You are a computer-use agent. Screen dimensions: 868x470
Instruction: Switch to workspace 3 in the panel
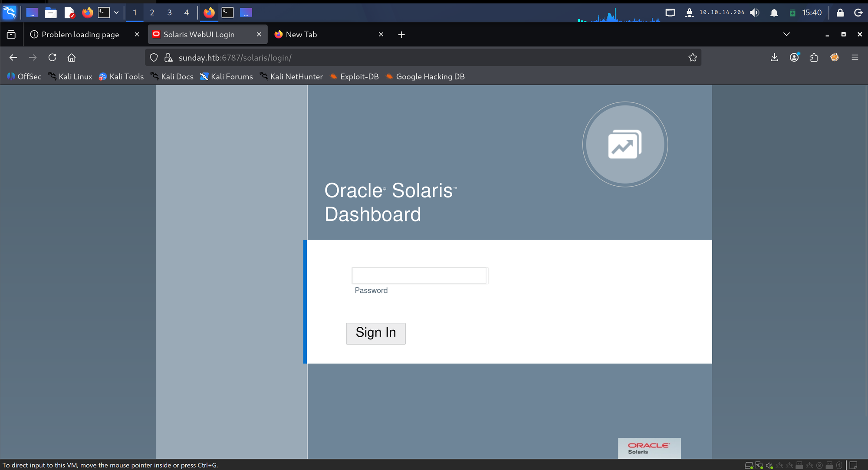[169, 13]
